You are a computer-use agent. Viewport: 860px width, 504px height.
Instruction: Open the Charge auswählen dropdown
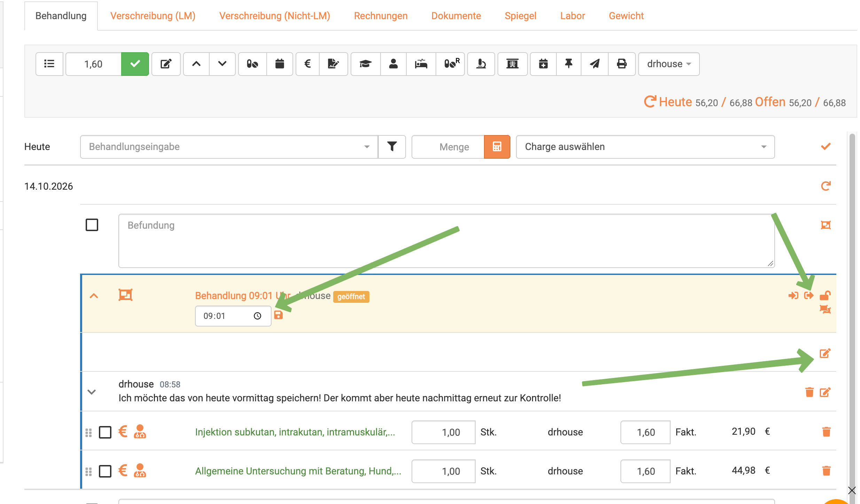point(645,147)
